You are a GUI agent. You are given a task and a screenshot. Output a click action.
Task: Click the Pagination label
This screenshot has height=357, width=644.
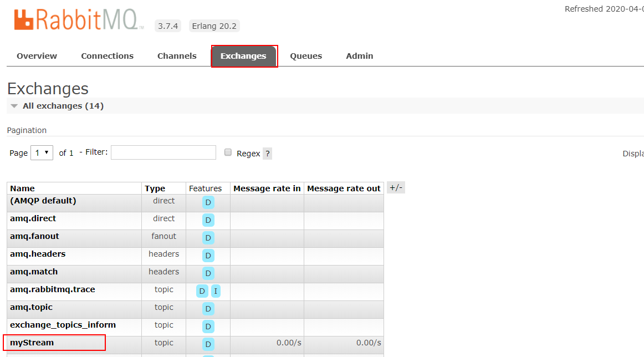(27, 130)
